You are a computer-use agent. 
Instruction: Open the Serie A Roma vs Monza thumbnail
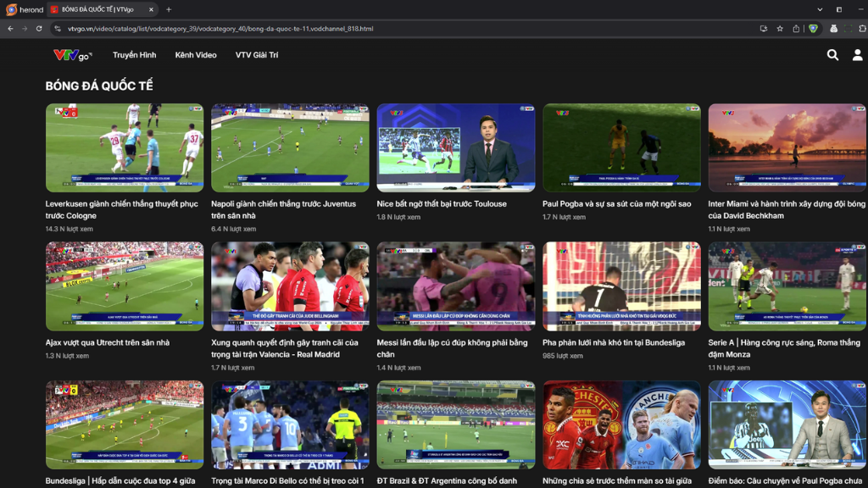coord(787,286)
